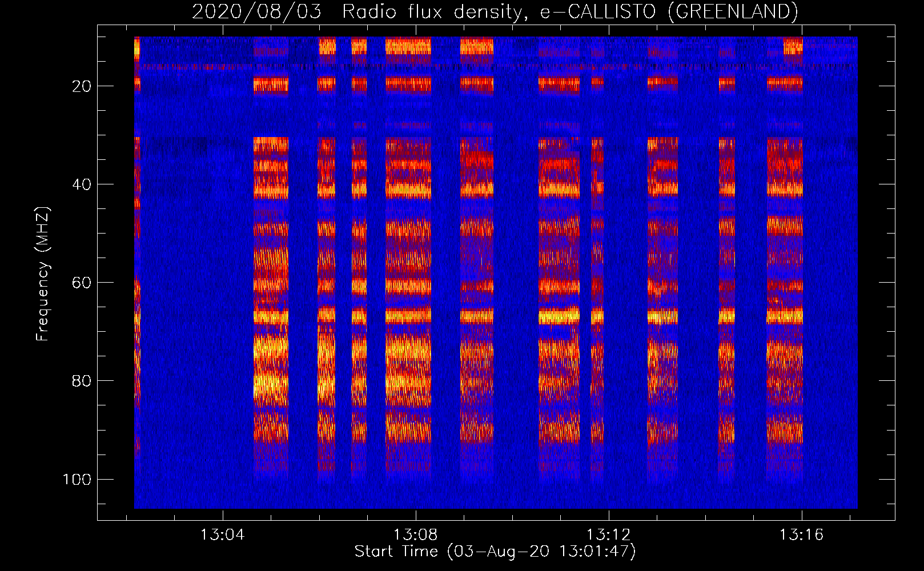This screenshot has height=571, width=924.
Task: Click the 13:08 time tick label
Action: (415, 535)
